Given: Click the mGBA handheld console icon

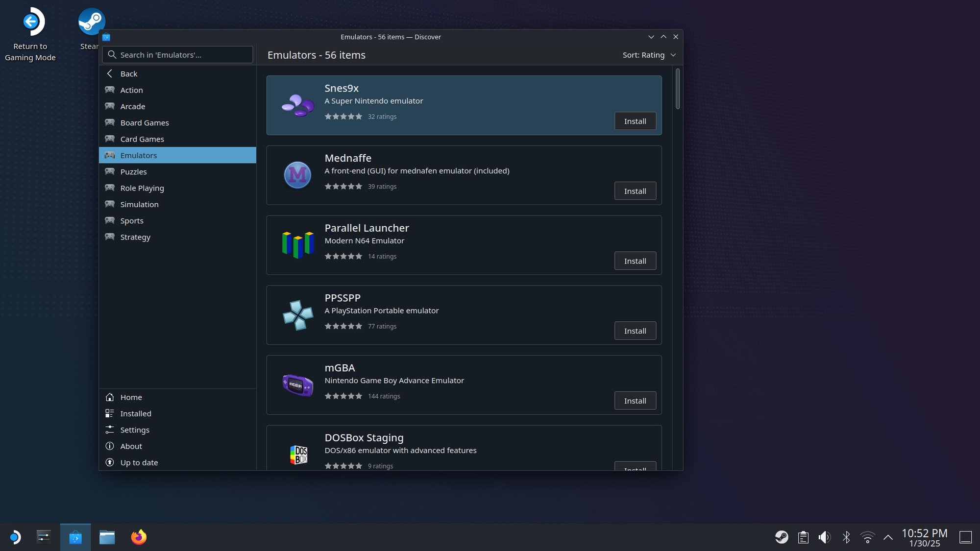Looking at the screenshot, I should click(x=297, y=385).
